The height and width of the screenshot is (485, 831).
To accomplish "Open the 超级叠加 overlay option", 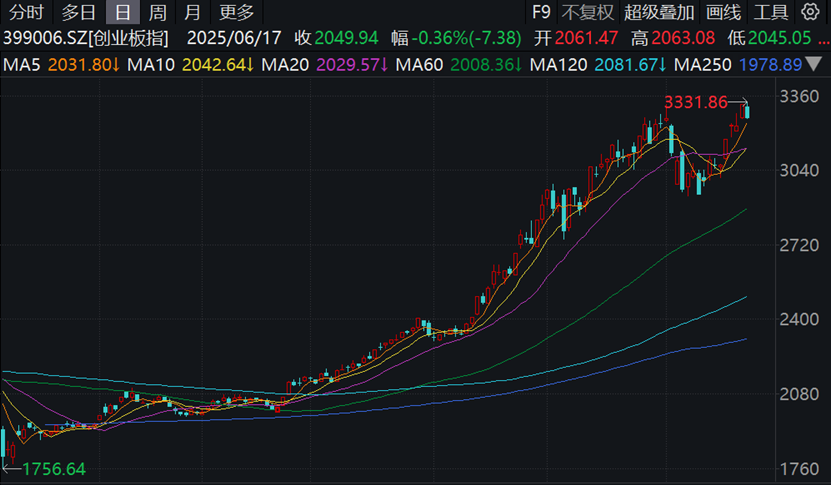I will (x=656, y=13).
